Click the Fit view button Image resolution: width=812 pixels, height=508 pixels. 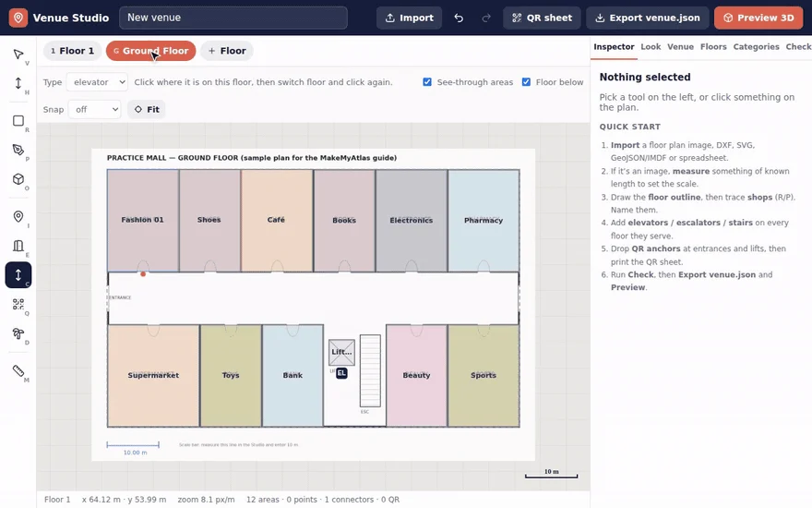click(x=147, y=109)
